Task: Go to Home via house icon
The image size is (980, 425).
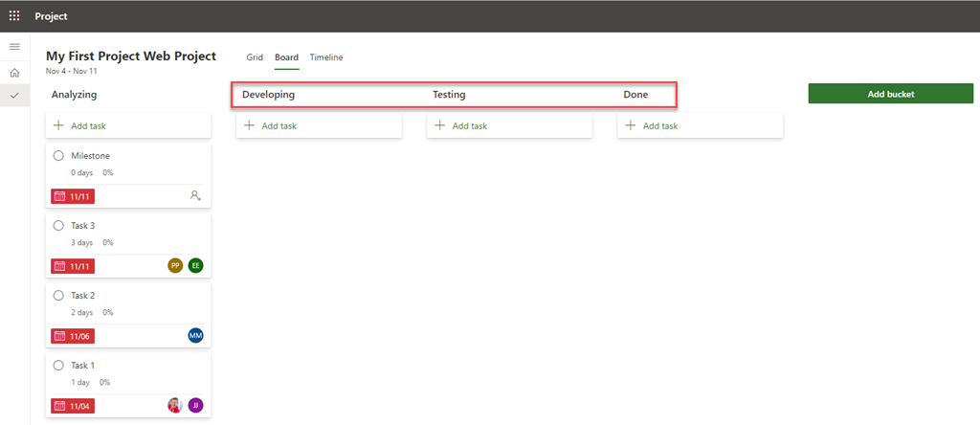Action: pyautogui.click(x=14, y=73)
